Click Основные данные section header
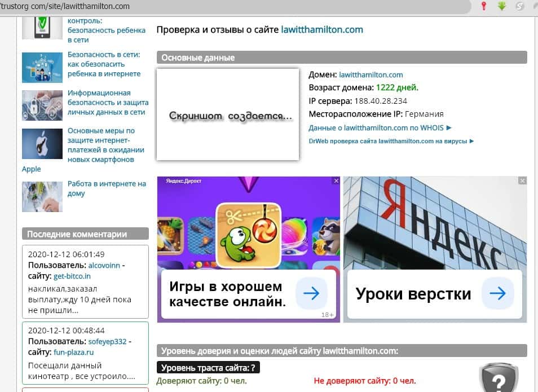Image resolution: width=538 pixels, height=392 pixels. tap(342, 58)
